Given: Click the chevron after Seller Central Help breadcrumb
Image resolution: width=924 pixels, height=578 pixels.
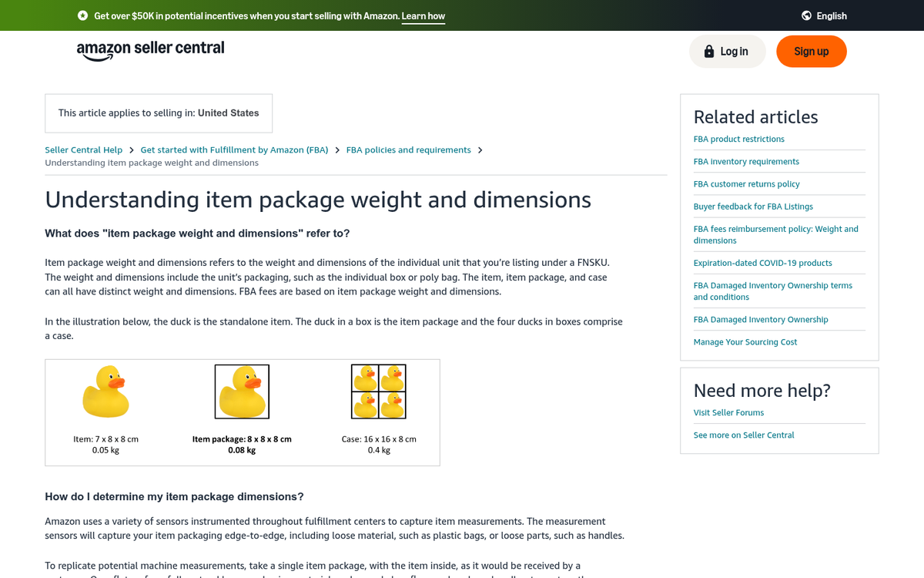Looking at the screenshot, I should pyautogui.click(x=131, y=150).
